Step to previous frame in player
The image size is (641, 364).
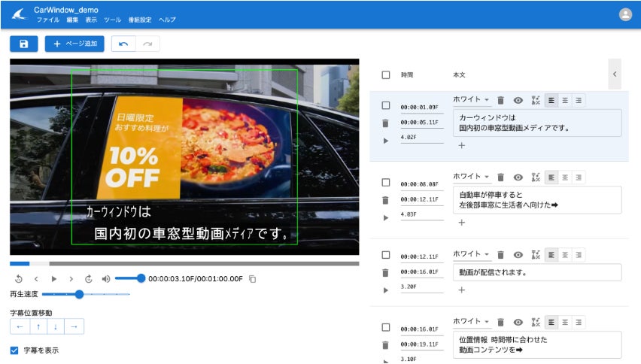(36, 279)
